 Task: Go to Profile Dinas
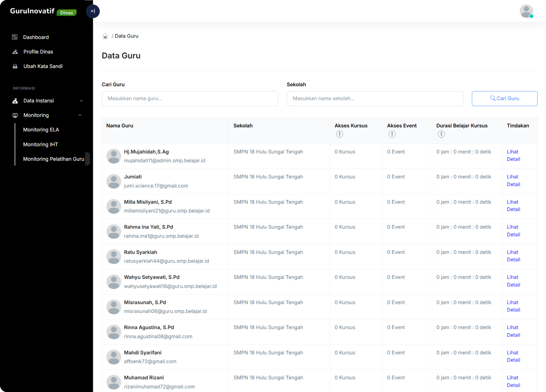pos(38,52)
